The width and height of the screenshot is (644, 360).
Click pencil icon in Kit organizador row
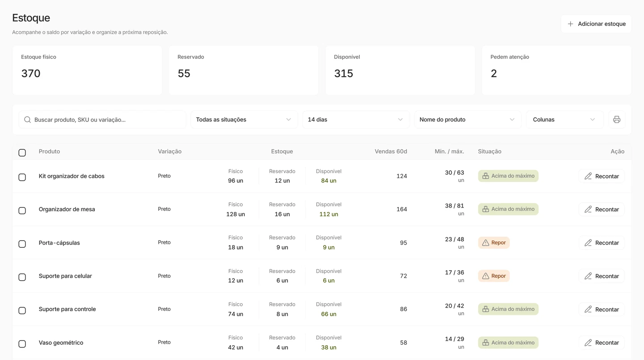coord(588,176)
